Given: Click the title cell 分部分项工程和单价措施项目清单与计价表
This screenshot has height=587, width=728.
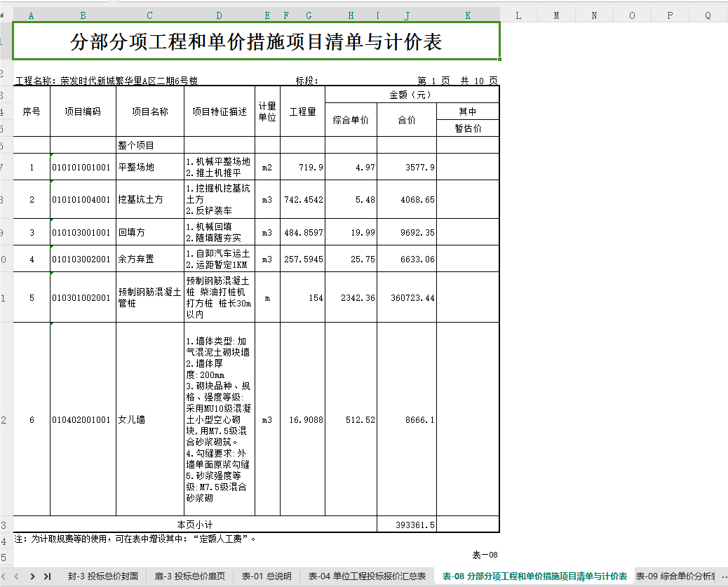Looking at the screenshot, I should click(256, 41).
